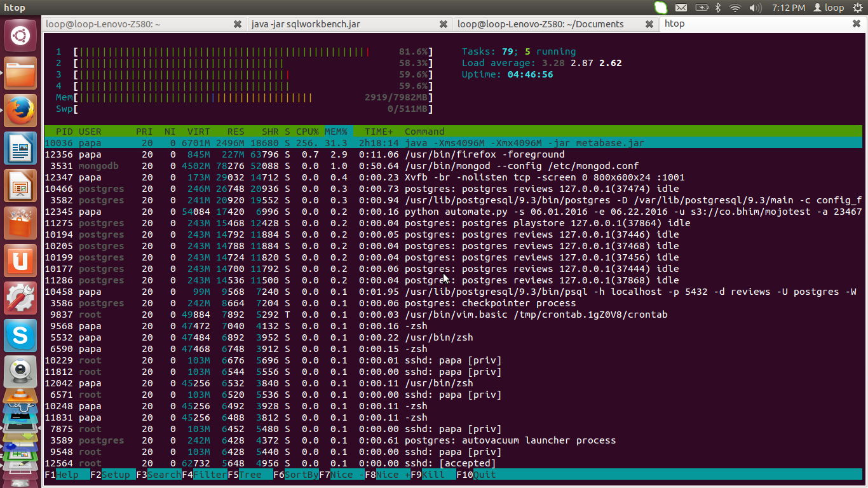This screenshot has height=488, width=868.
Task: Open the Files manager from the launcher
Action: pos(20,73)
